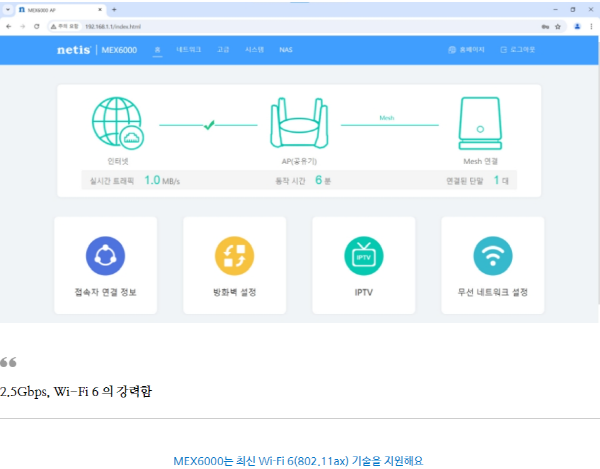This screenshot has width=600, height=469.
Task: Open 접속자 연결 정보 card icon
Action: (x=105, y=256)
